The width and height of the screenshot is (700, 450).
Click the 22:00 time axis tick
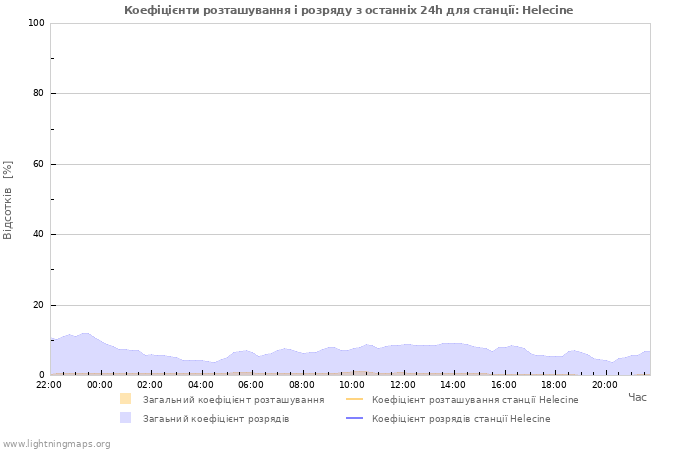(x=49, y=384)
